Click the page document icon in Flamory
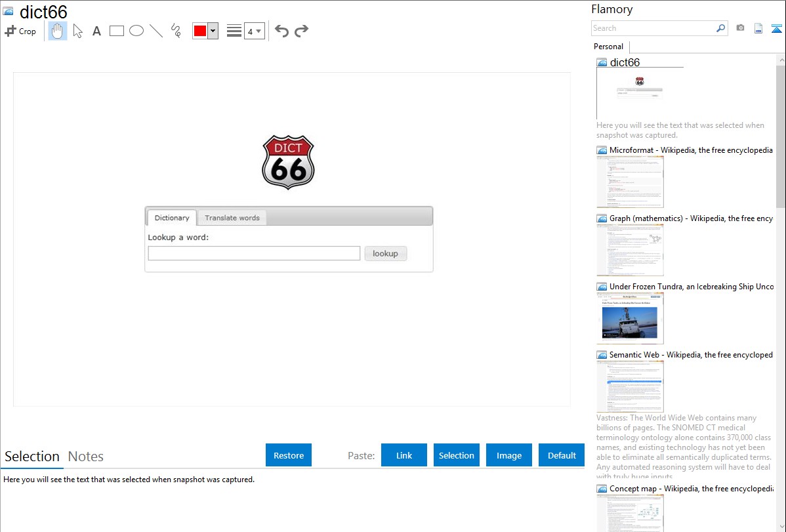 pyautogui.click(x=758, y=28)
